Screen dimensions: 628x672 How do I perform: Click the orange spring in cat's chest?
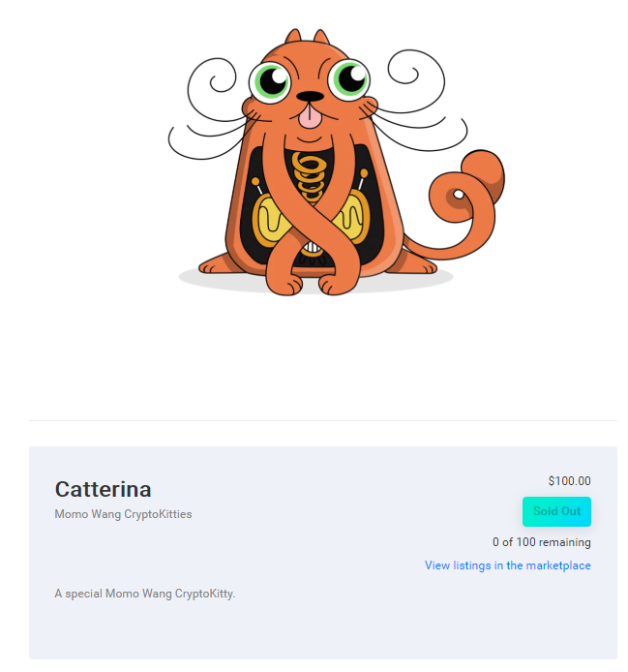(x=310, y=175)
